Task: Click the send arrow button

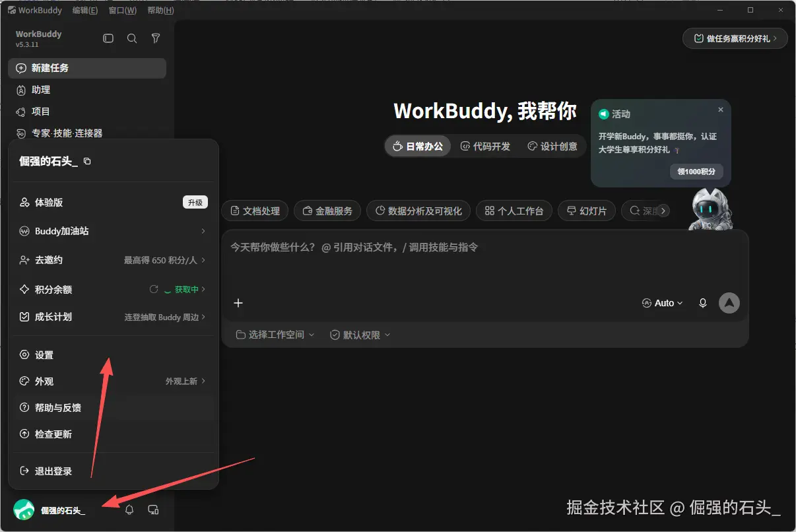Action: (x=729, y=303)
